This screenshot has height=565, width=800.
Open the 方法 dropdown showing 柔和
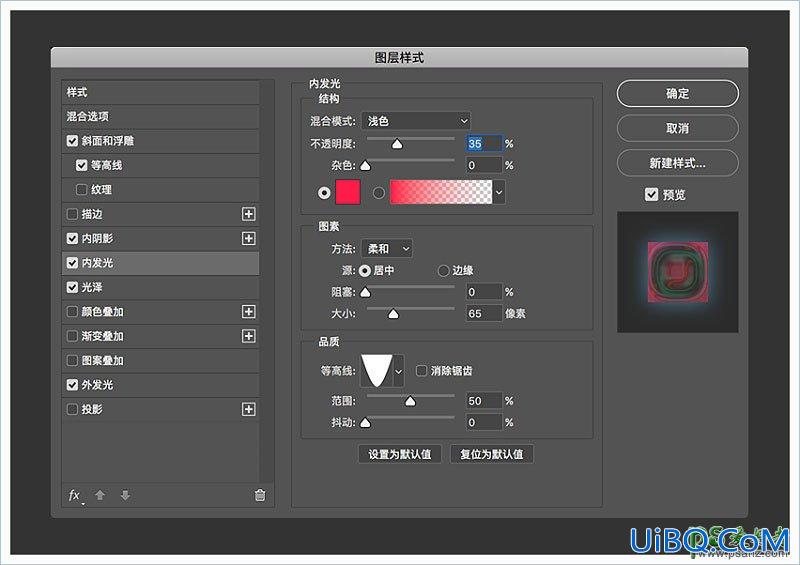387,249
